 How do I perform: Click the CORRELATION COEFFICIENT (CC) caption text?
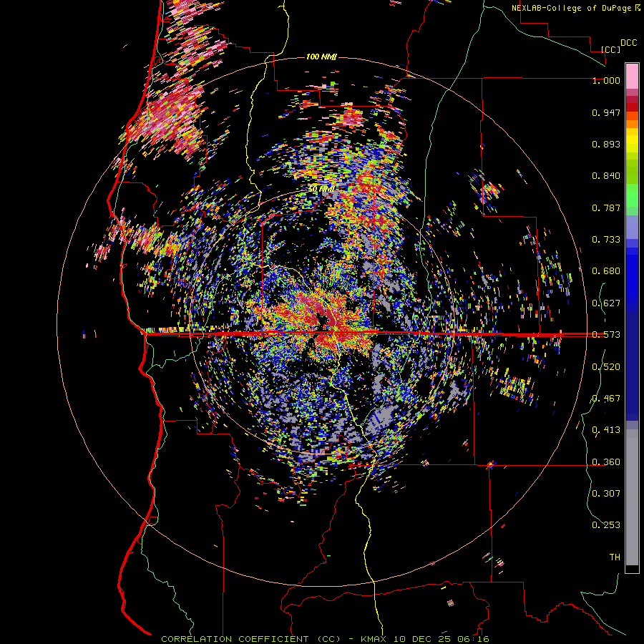[x=251, y=639]
